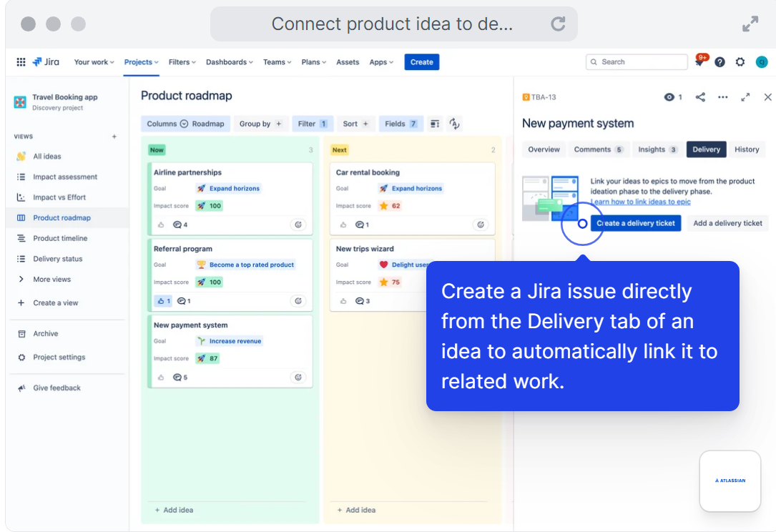Click the Sort button
Viewport: 776px width, 532px height.
point(356,124)
